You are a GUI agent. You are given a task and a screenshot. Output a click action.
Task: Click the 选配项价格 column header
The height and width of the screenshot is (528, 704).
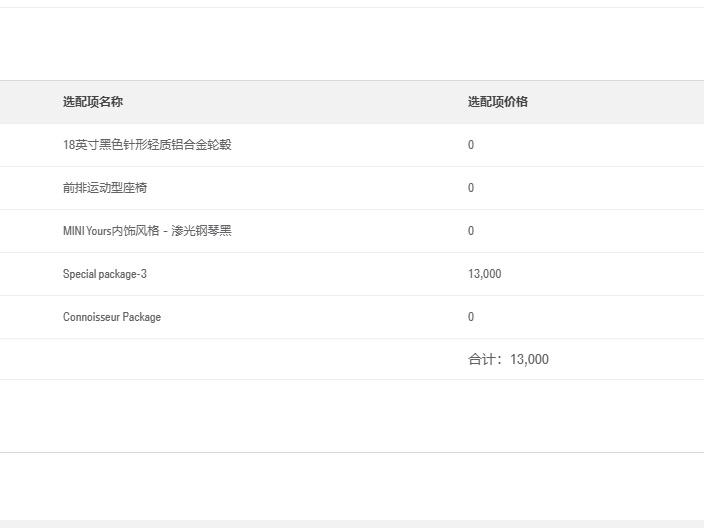497,102
